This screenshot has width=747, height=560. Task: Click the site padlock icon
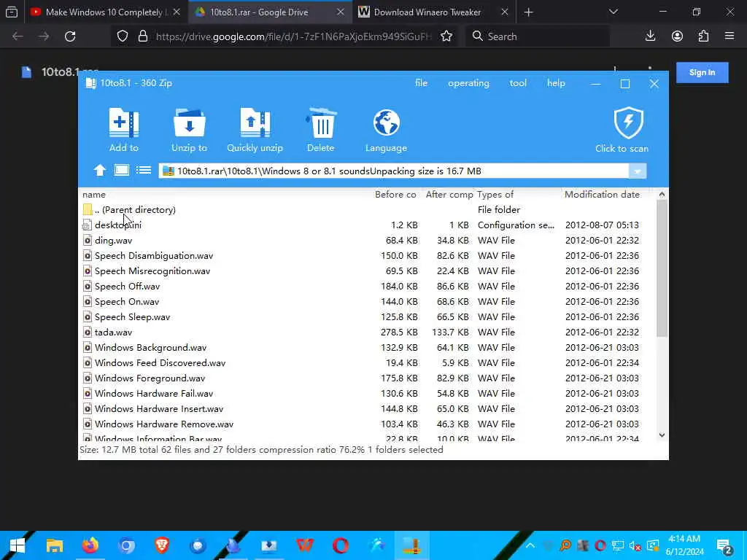pyautogui.click(x=142, y=36)
